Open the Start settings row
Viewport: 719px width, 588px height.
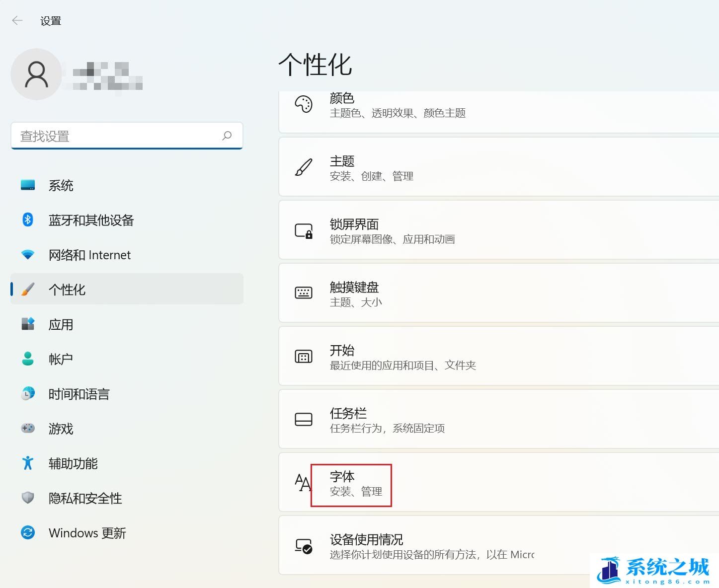point(497,357)
